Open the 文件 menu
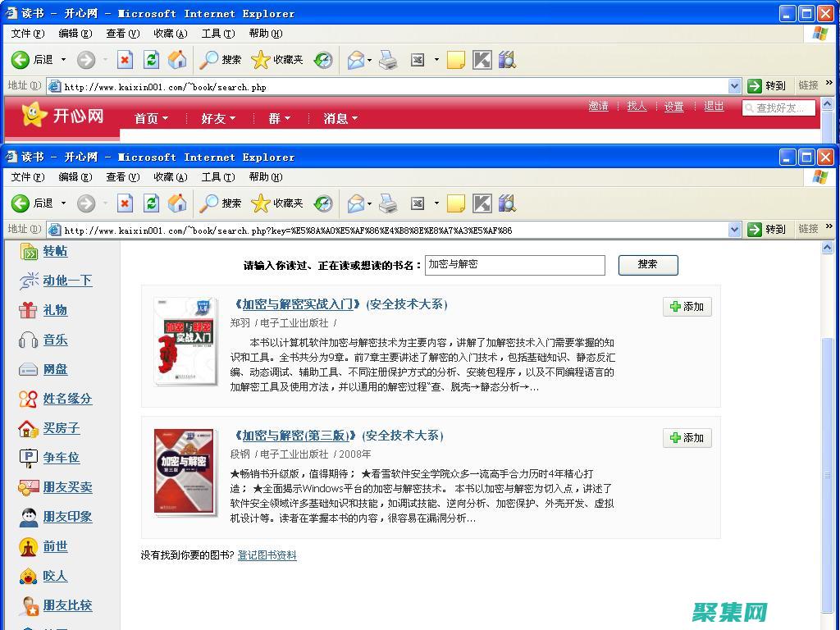840x630 pixels. 27,176
